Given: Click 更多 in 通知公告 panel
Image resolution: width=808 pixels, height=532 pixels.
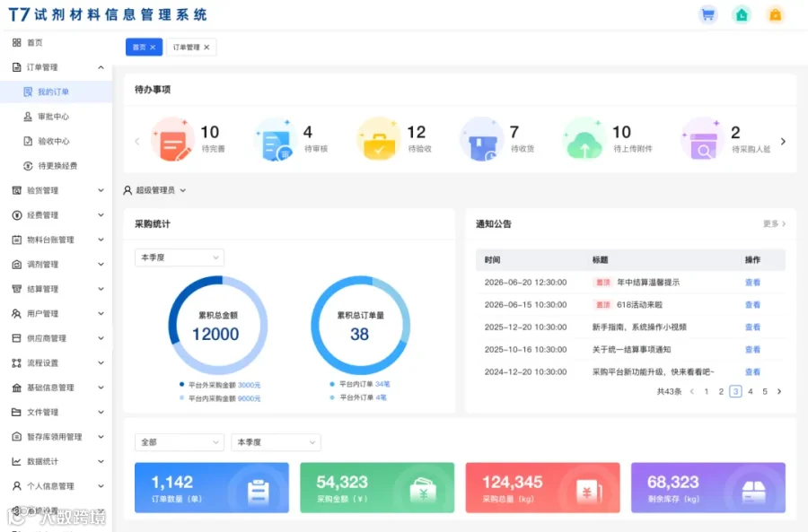Looking at the screenshot, I should click(x=774, y=224).
